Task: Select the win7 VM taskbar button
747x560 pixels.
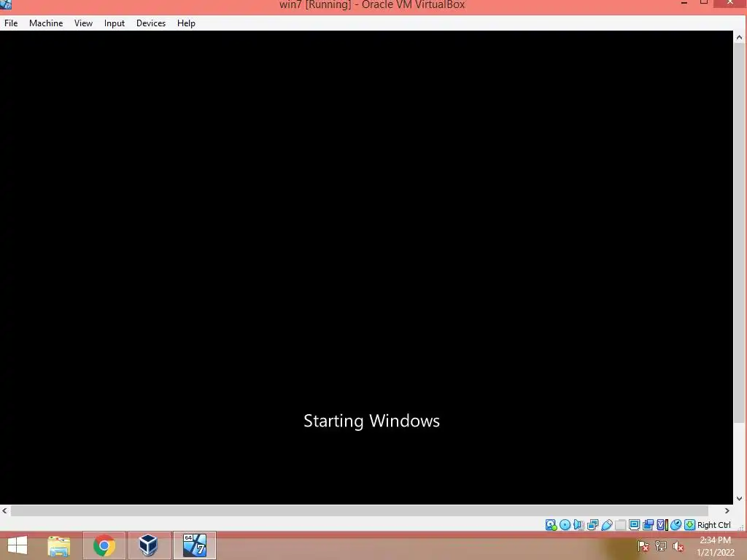Action: [x=194, y=545]
